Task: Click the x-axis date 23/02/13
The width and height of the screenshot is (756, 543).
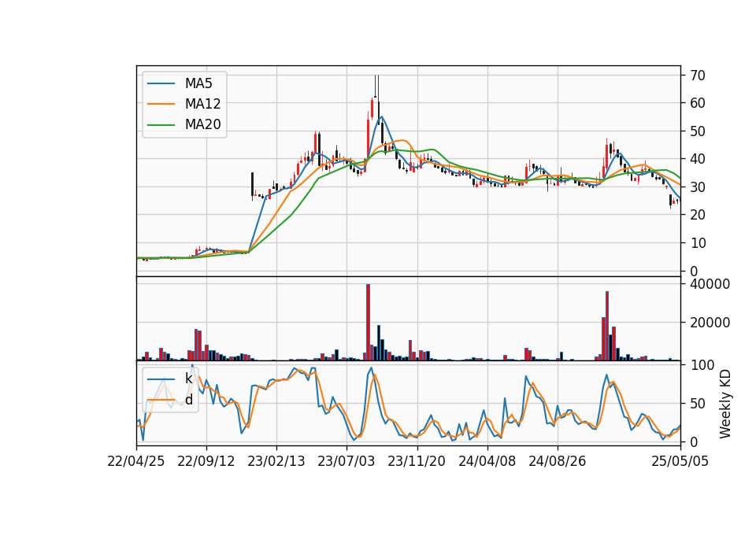Action: pyautogui.click(x=276, y=461)
